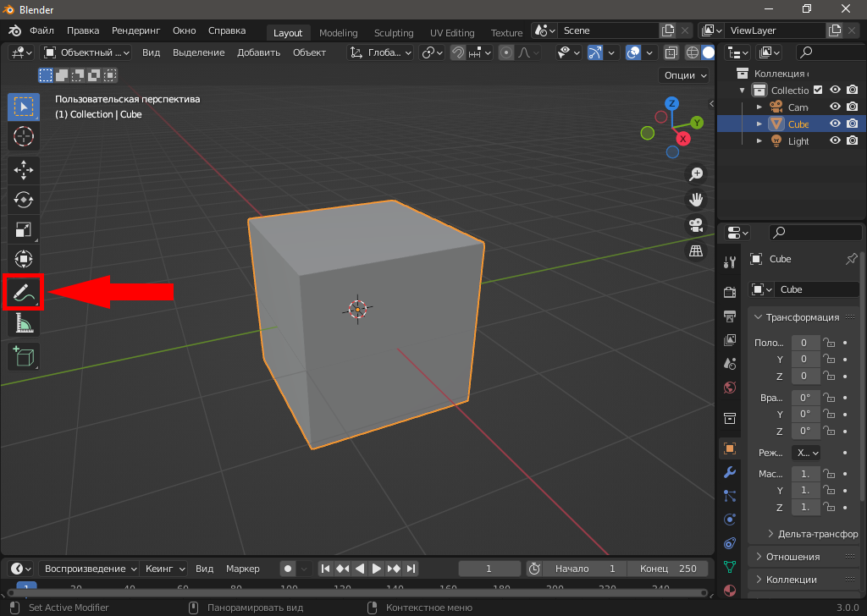The image size is (867, 616).
Task: Open the Объектный mode dropdown
Action: [x=87, y=52]
